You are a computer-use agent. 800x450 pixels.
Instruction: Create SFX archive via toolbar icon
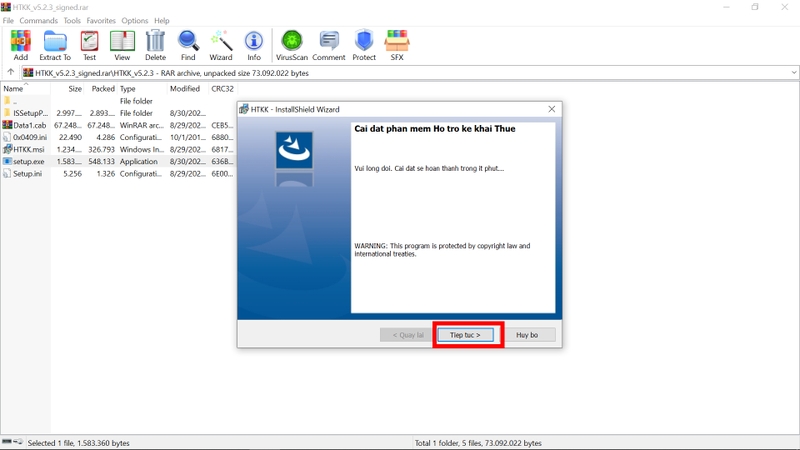click(x=397, y=45)
